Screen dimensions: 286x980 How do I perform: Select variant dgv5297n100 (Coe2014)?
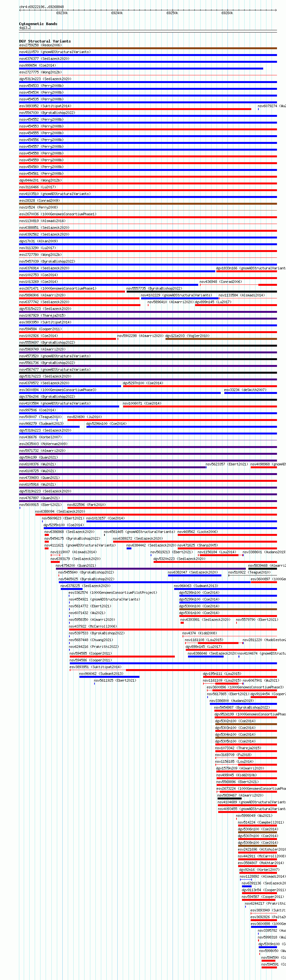tap(143, 384)
